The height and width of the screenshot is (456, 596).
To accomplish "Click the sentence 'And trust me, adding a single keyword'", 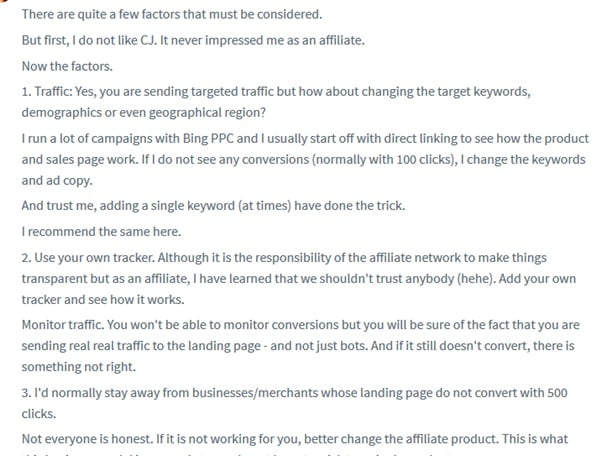I will 213,206.
